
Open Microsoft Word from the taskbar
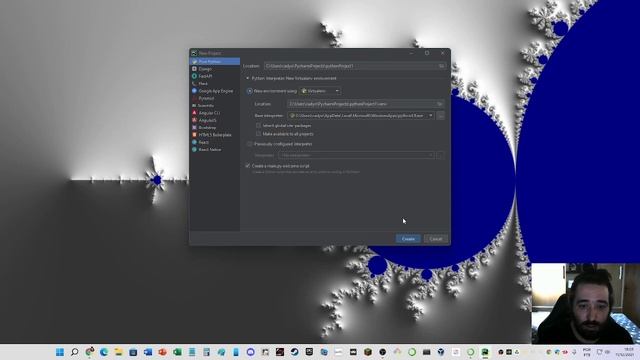[148, 352]
